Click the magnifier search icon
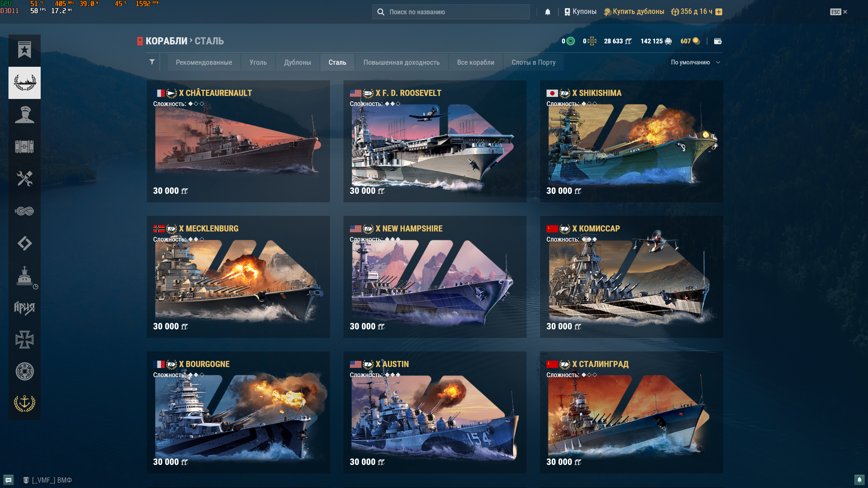 click(x=381, y=12)
